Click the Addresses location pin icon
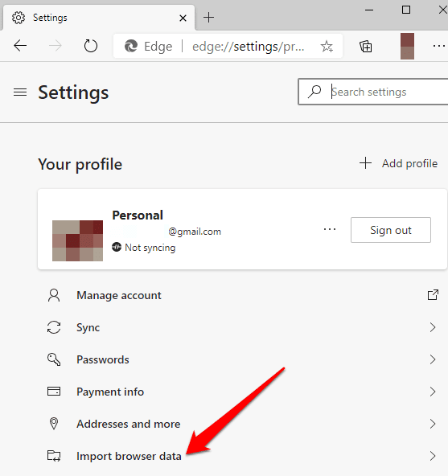This screenshot has width=448, height=476. [x=54, y=424]
